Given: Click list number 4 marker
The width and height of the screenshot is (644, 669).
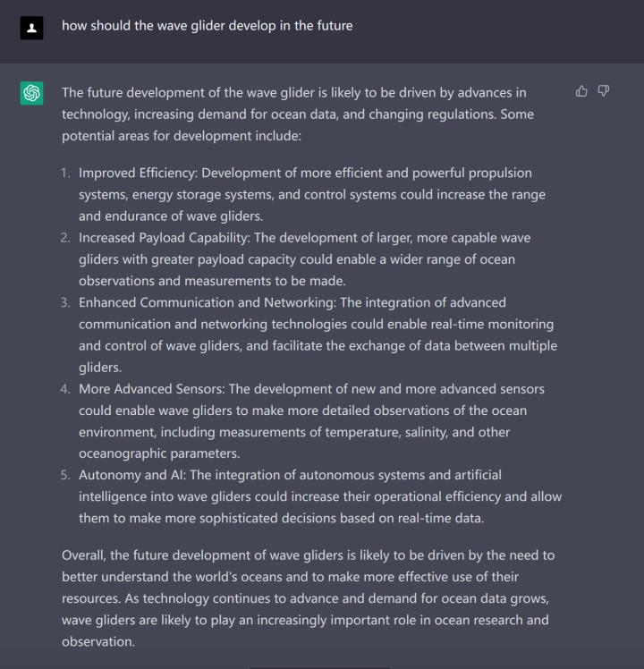Looking at the screenshot, I should pos(65,389).
